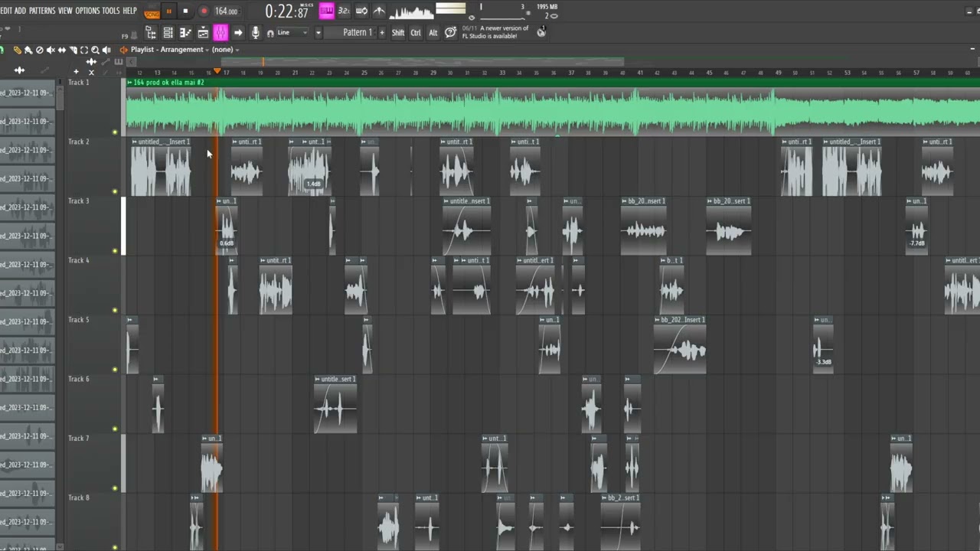The width and height of the screenshot is (980, 551).
Task: Add a pattern with the plus button
Action: (382, 33)
